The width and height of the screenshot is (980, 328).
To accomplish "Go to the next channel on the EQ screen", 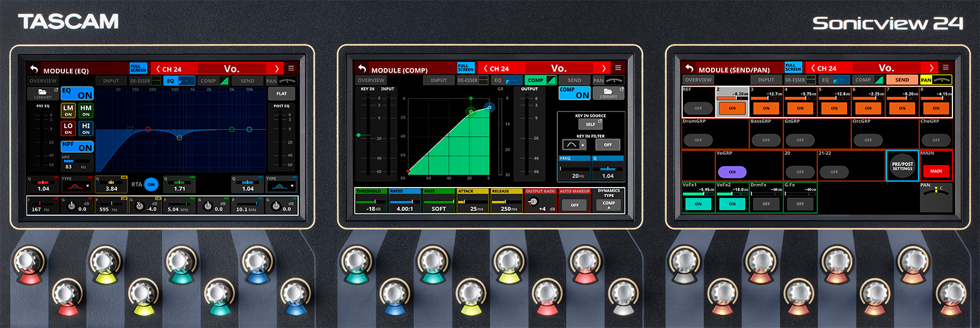I will click(x=277, y=69).
